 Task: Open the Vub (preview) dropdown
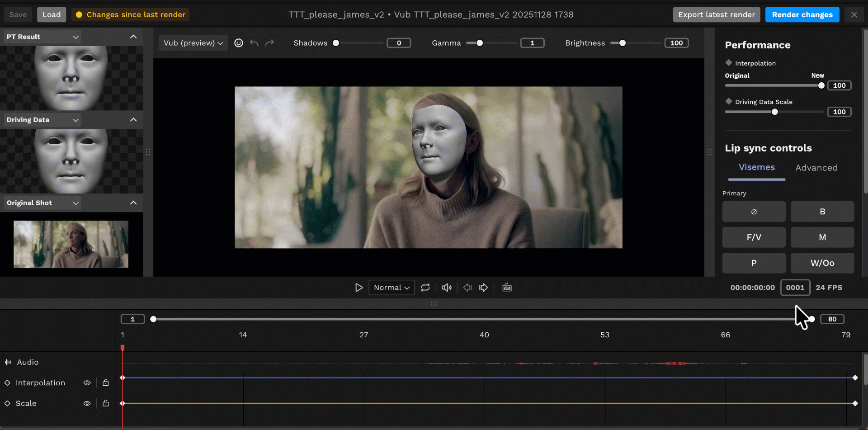(193, 43)
